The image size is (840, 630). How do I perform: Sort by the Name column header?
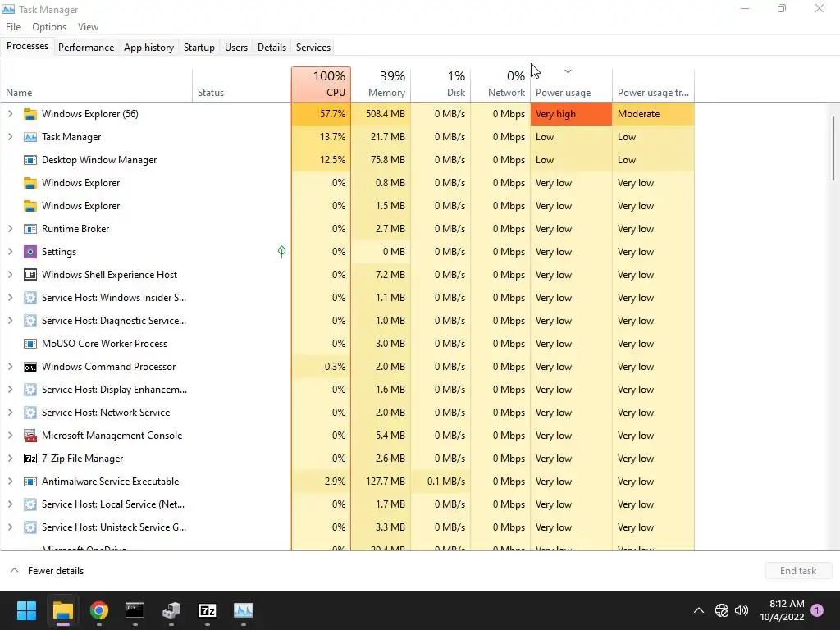point(97,84)
